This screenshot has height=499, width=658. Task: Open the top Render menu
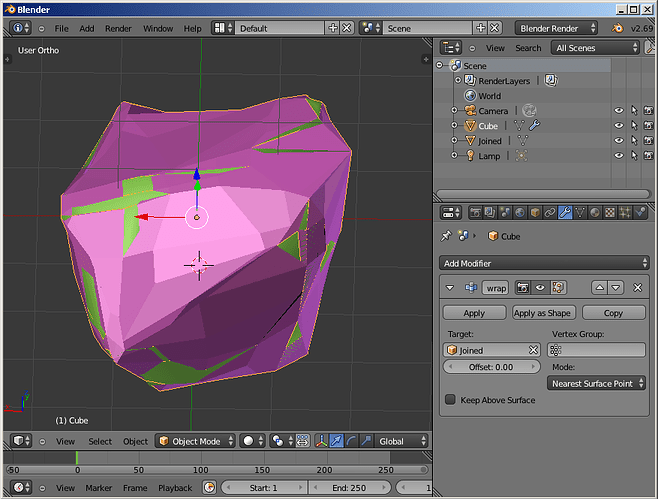point(118,28)
